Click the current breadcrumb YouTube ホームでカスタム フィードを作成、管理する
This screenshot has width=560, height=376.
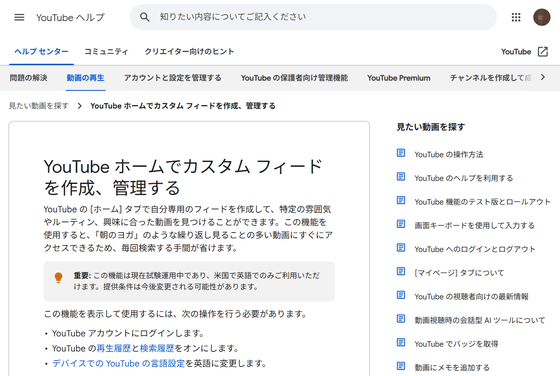pos(183,106)
